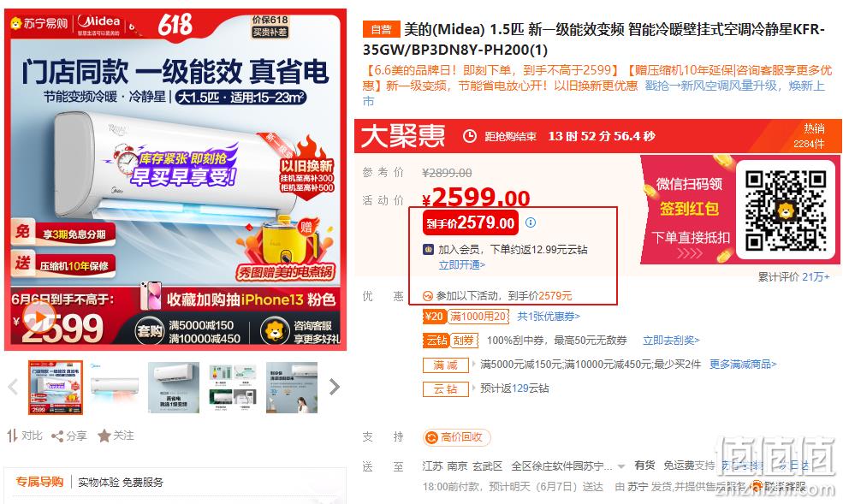843x504 pixels.
Task: Open the 专属导购 tab
Action: point(39,482)
